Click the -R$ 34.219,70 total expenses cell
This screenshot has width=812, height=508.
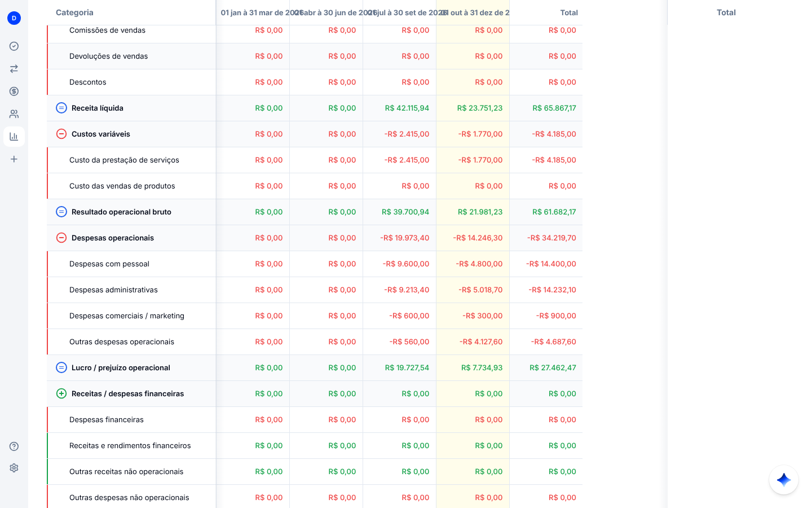(x=551, y=238)
